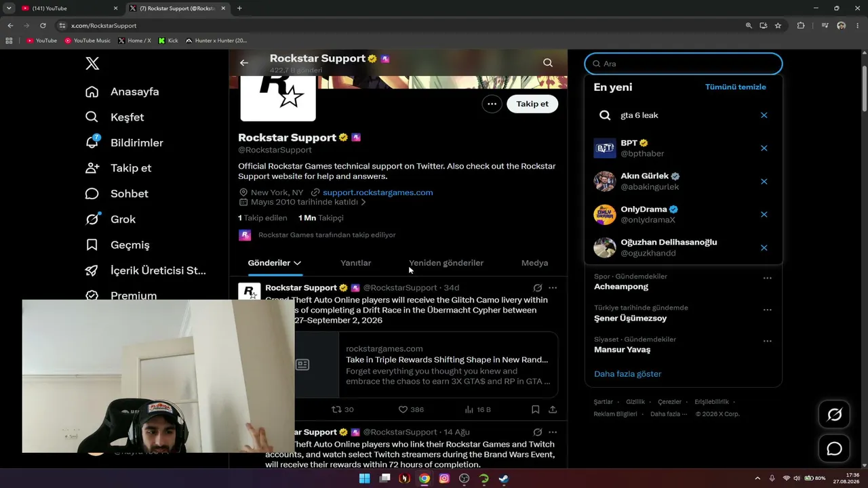Open the Şener Üşümezsoy trending topic
Screen dimensions: 868x488
pos(630,319)
